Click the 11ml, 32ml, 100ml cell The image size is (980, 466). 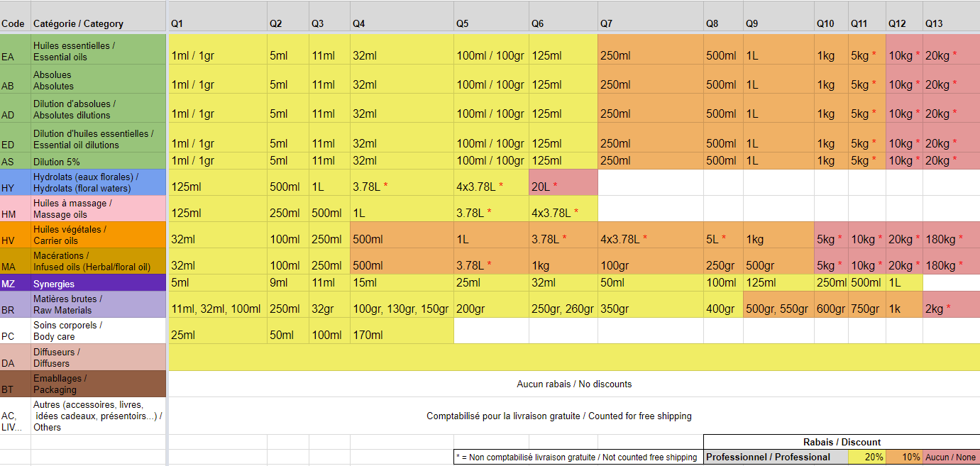[x=216, y=309]
